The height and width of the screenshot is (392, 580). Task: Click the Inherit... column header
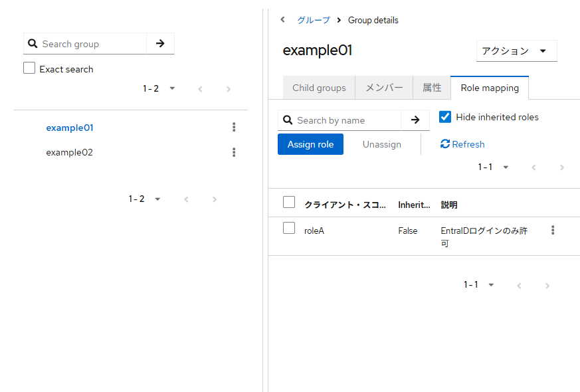[414, 205]
